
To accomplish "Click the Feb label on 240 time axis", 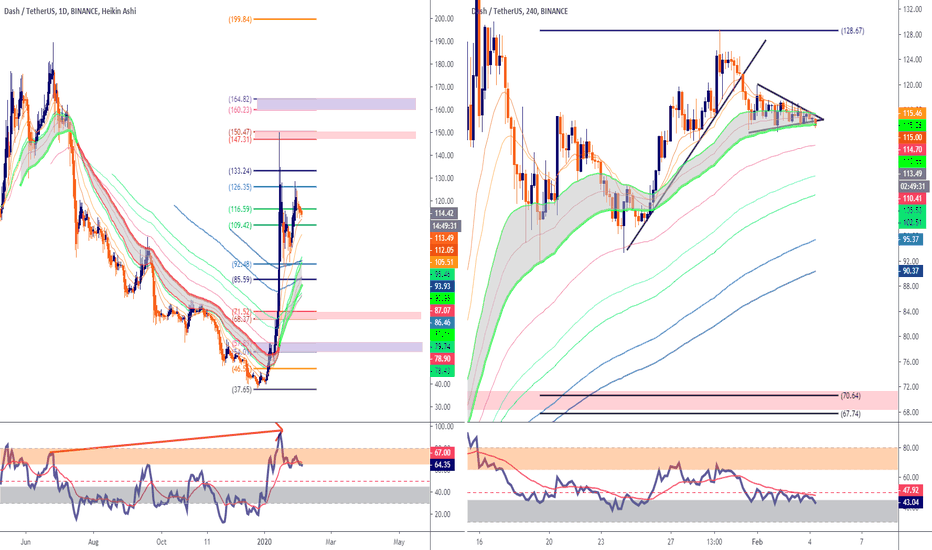I will coord(757,542).
